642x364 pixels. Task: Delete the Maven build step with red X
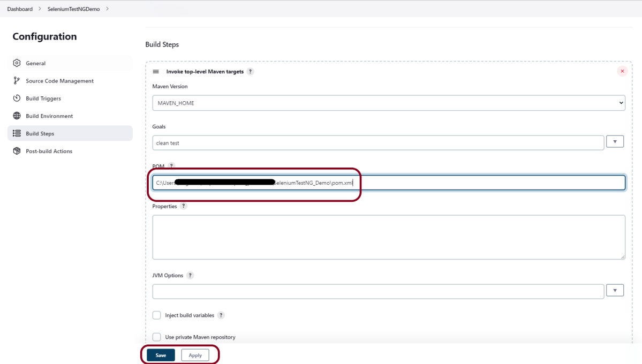(x=622, y=71)
